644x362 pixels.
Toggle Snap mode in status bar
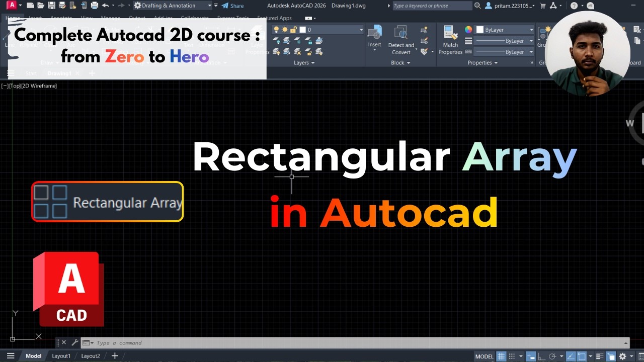pos(512,356)
